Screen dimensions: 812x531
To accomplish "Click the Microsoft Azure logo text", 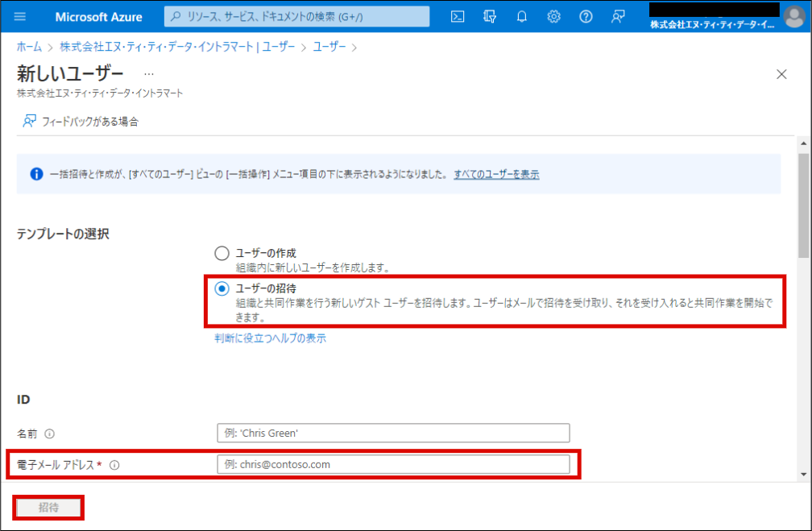I will [98, 17].
